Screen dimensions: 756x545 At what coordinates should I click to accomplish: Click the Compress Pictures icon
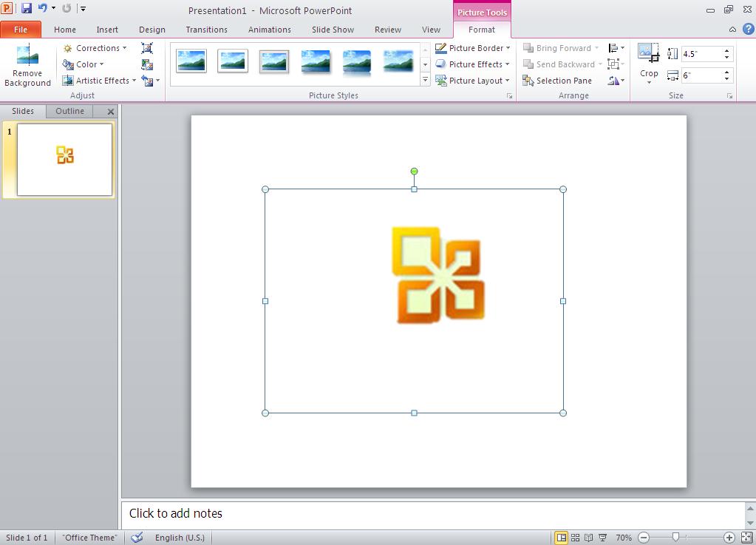147,48
